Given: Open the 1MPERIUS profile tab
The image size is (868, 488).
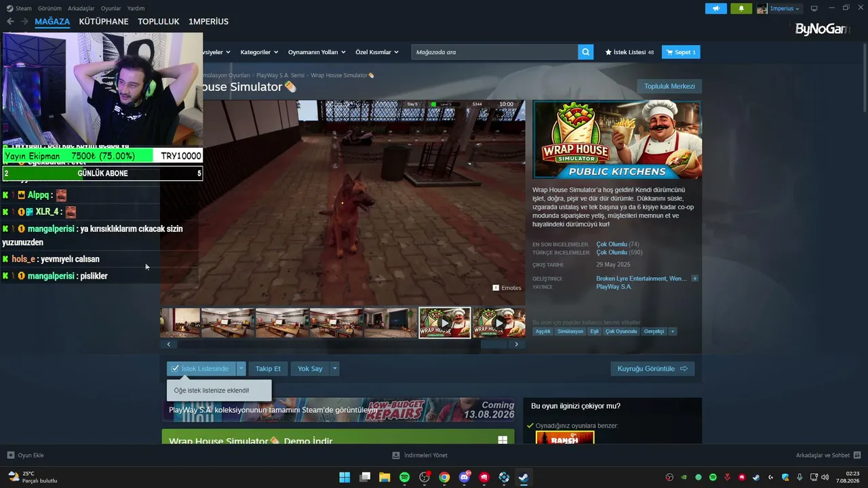Looking at the screenshot, I should 208,22.
